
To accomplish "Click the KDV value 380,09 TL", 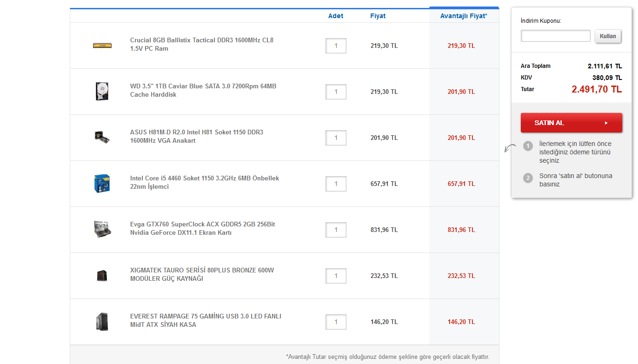I will click(x=607, y=78).
